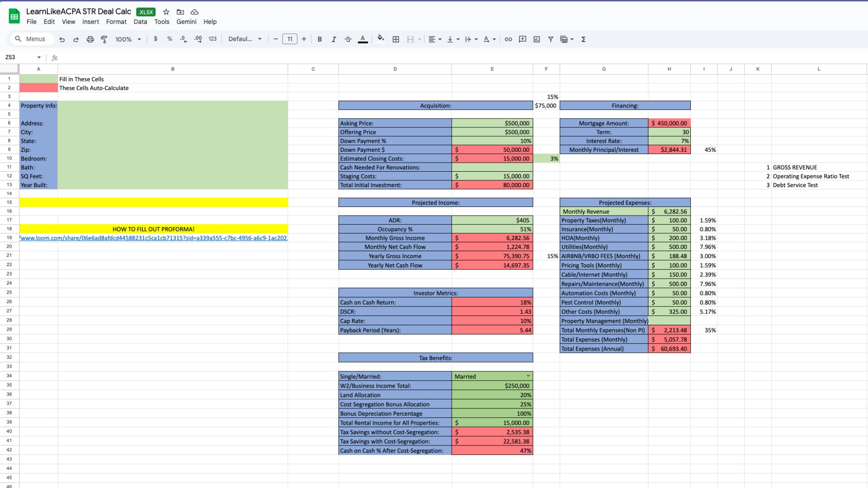Screen dimensions: 868x488
Task: Open the Format menu
Action: pyautogui.click(x=116, y=22)
